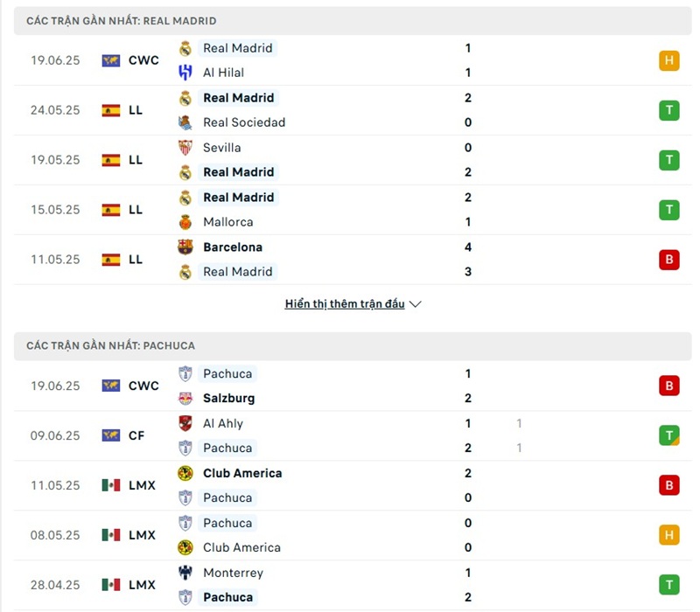
Task: Click the CWC competition flag icon
Action: tap(109, 60)
